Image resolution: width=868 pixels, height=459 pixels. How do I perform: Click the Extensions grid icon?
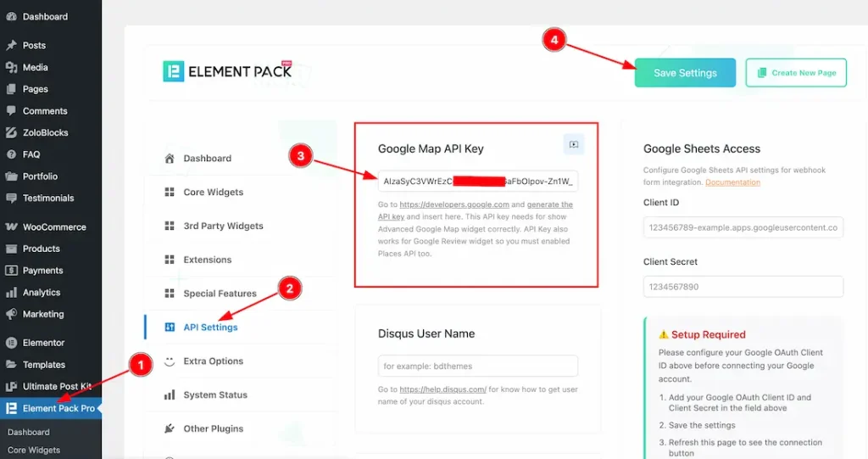170,260
